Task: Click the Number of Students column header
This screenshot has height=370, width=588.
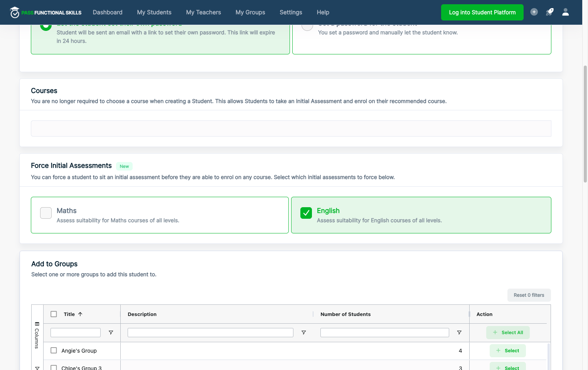Action: pos(345,314)
